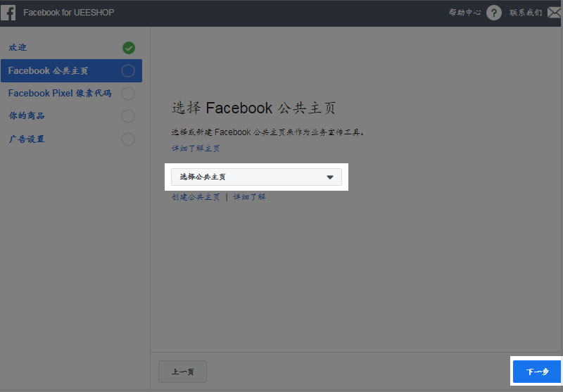Open the 选择公共主页 dropdown
Image resolution: width=563 pixels, height=392 pixels.
click(256, 177)
